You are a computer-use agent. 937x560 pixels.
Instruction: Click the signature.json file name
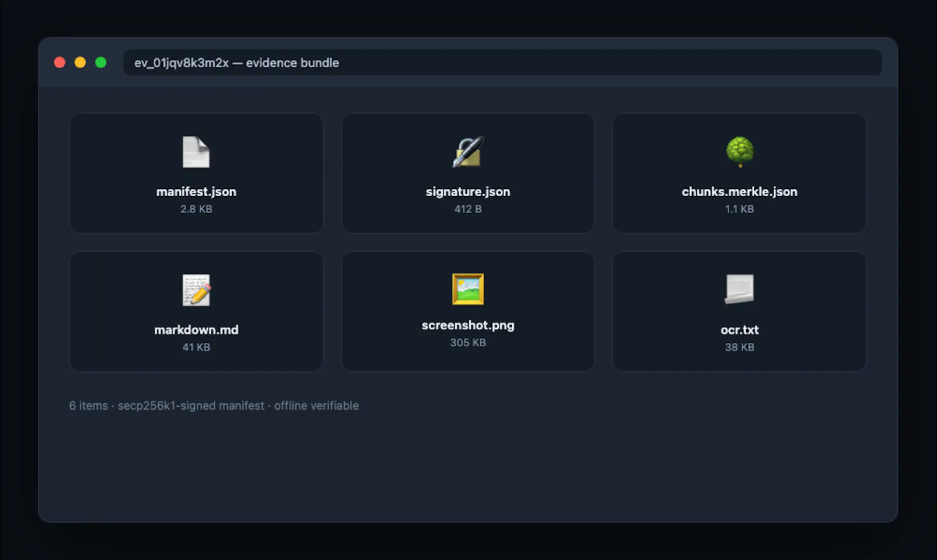tap(468, 191)
